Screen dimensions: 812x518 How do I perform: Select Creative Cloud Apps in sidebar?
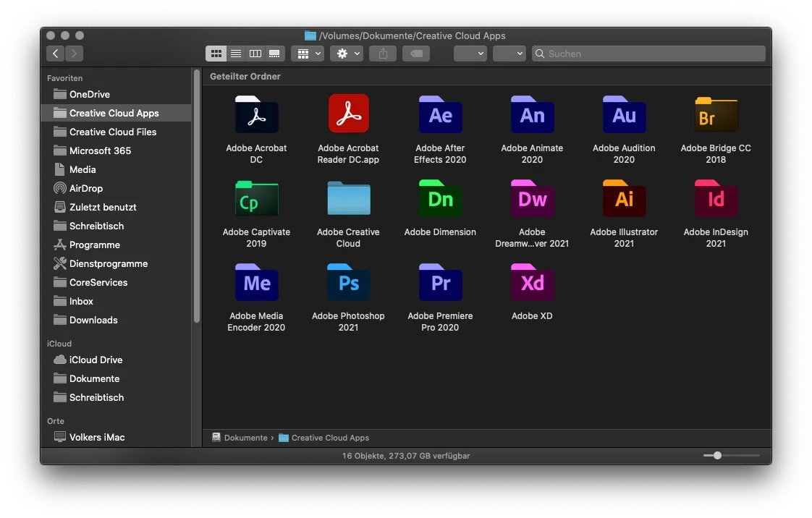116,113
